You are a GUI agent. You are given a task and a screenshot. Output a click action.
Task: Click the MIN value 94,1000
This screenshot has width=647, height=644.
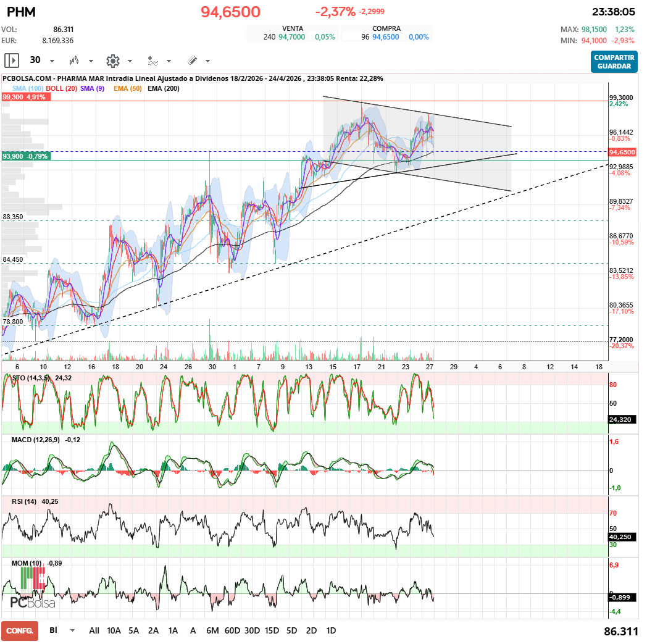point(594,40)
